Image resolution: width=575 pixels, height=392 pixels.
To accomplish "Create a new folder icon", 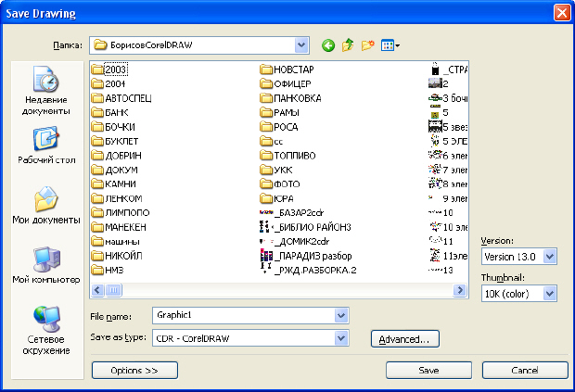I will [x=367, y=44].
